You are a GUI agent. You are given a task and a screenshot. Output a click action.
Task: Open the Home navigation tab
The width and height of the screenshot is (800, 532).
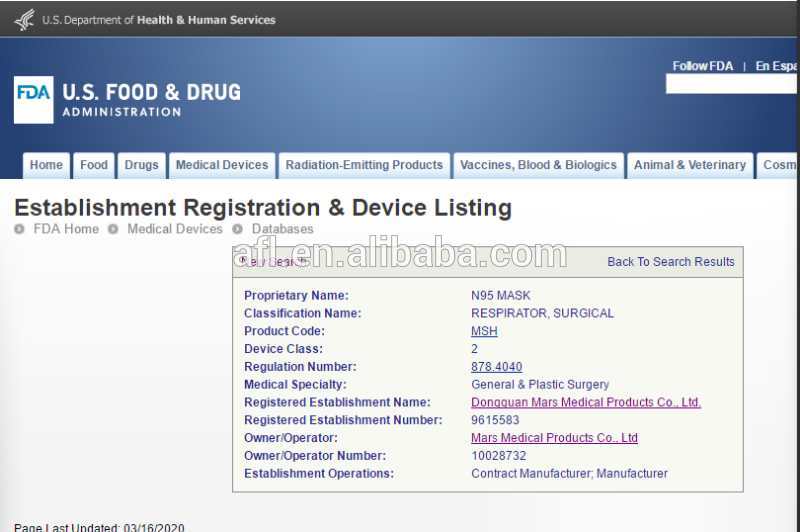[46, 165]
